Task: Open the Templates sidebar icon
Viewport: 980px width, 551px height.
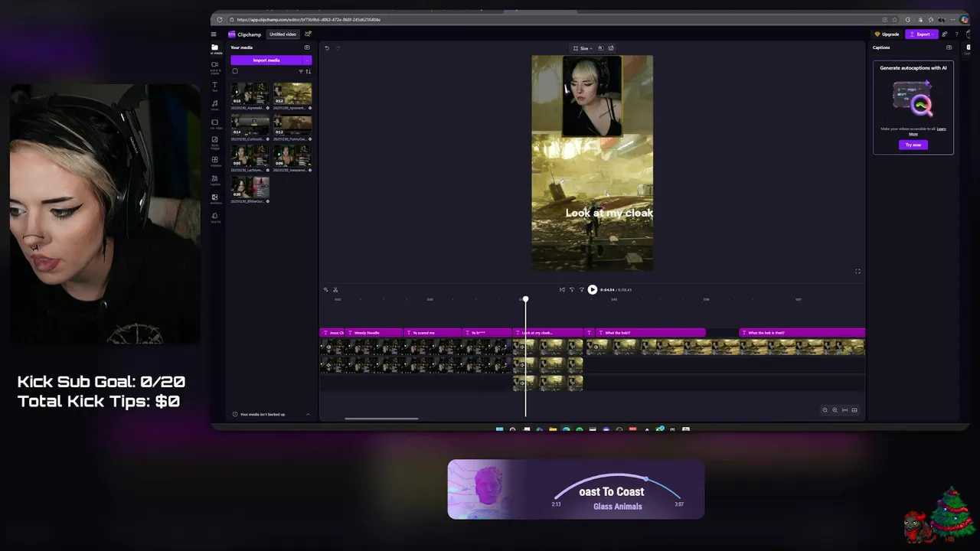Action: point(215,161)
